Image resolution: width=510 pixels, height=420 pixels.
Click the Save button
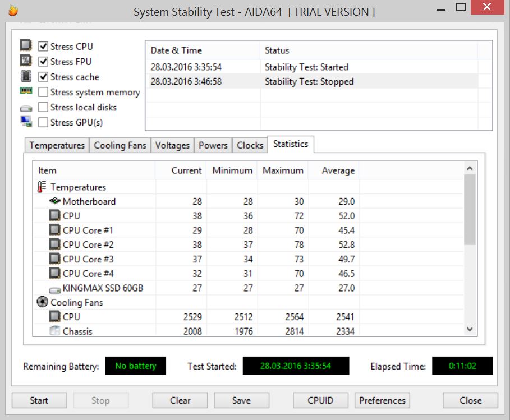click(241, 400)
